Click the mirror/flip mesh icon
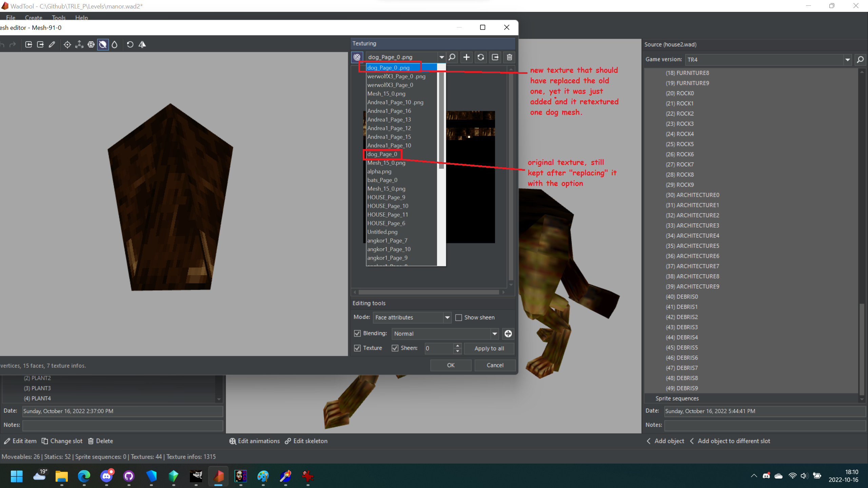The width and height of the screenshot is (868, 488). pyautogui.click(x=142, y=44)
